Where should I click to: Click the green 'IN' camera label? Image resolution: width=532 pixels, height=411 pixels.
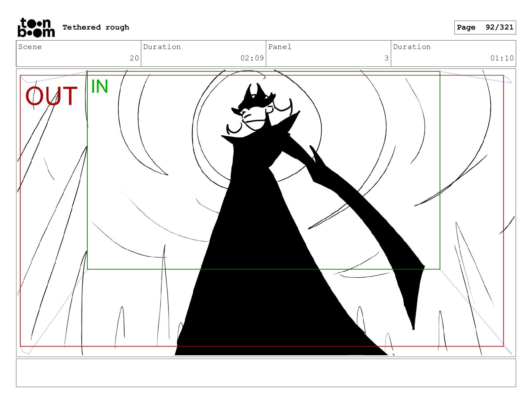(99, 86)
